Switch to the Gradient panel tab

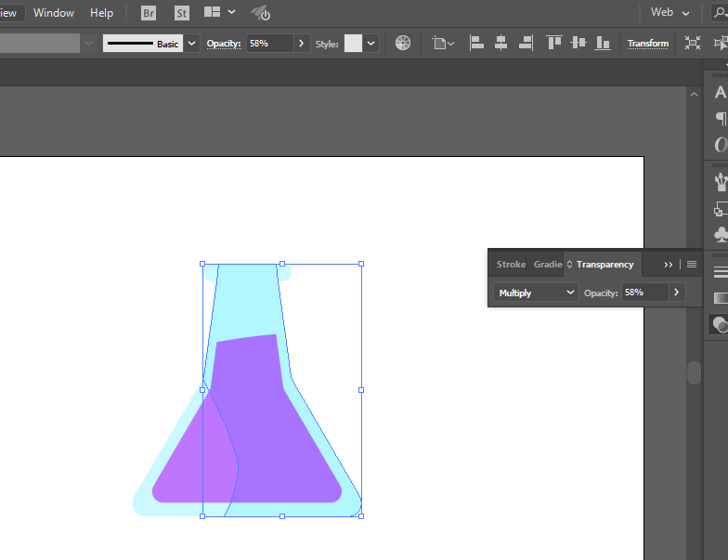(x=548, y=264)
